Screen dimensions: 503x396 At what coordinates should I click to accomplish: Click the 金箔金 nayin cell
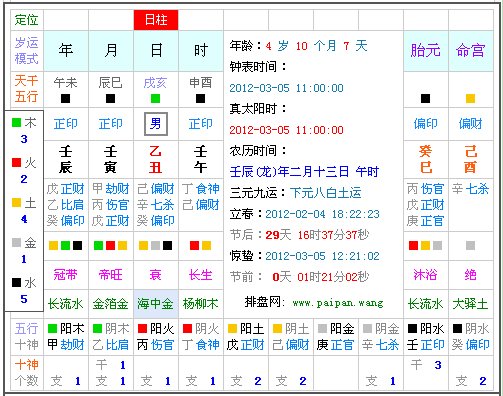tap(111, 304)
